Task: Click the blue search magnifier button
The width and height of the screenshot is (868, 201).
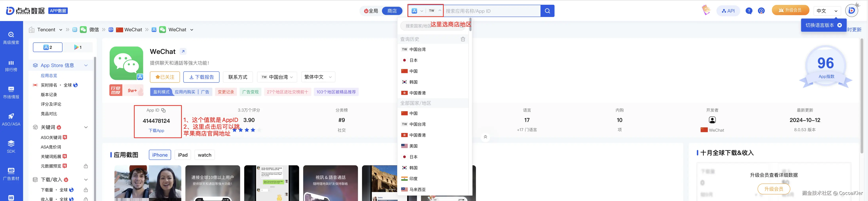Action: 547,11
